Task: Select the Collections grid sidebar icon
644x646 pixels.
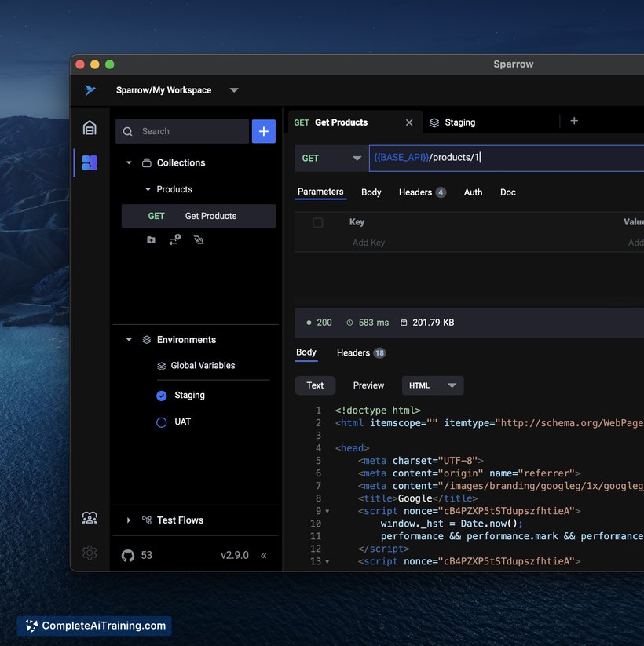Action: tap(90, 162)
